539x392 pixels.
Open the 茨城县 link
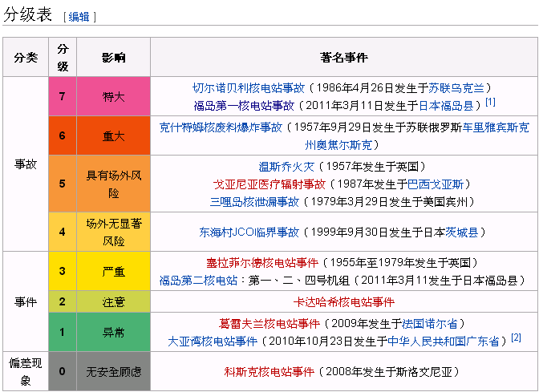pos(462,232)
